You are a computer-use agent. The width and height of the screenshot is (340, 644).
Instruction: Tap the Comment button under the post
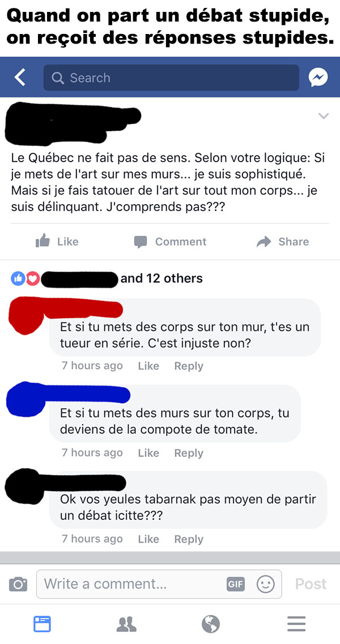click(x=170, y=241)
